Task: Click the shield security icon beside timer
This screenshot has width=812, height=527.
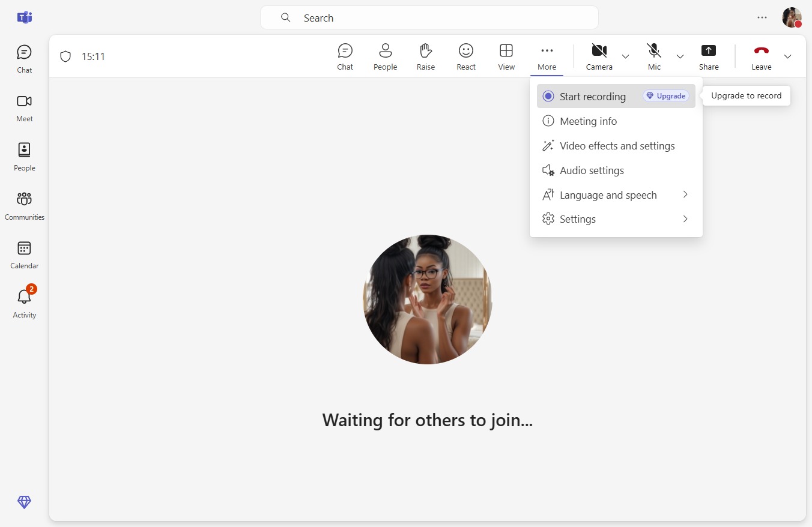Action: [x=65, y=56]
